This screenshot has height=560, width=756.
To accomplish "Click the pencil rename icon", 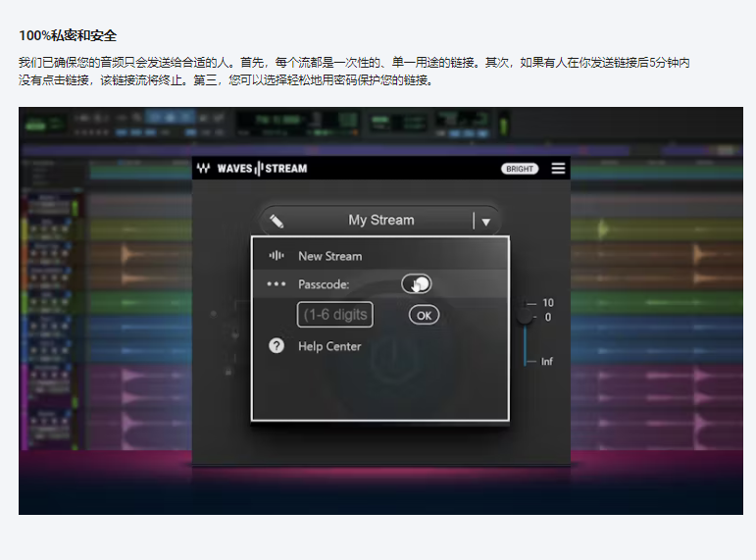I will pyautogui.click(x=277, y=221).
